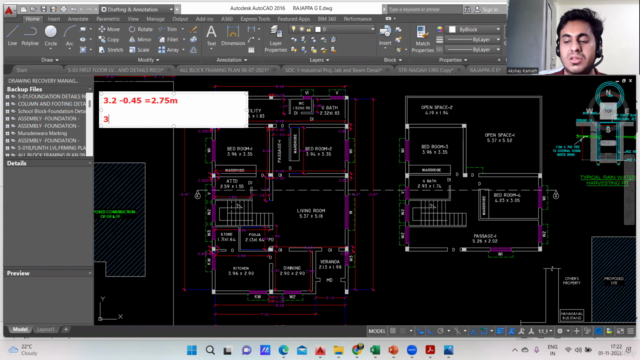Expand the Layers panel

319,60
